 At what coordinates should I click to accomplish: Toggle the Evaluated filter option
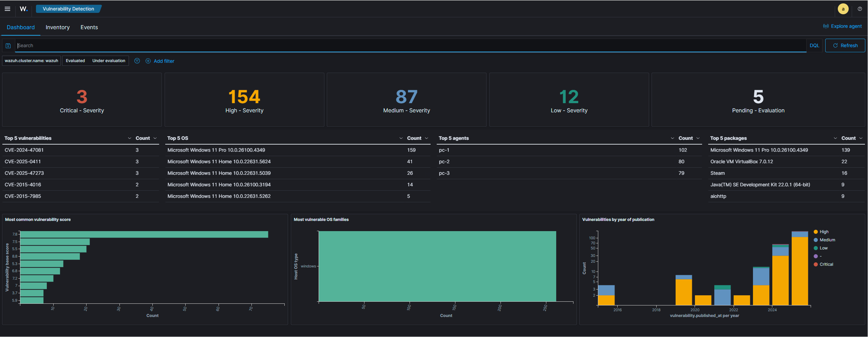click(75, 61)
